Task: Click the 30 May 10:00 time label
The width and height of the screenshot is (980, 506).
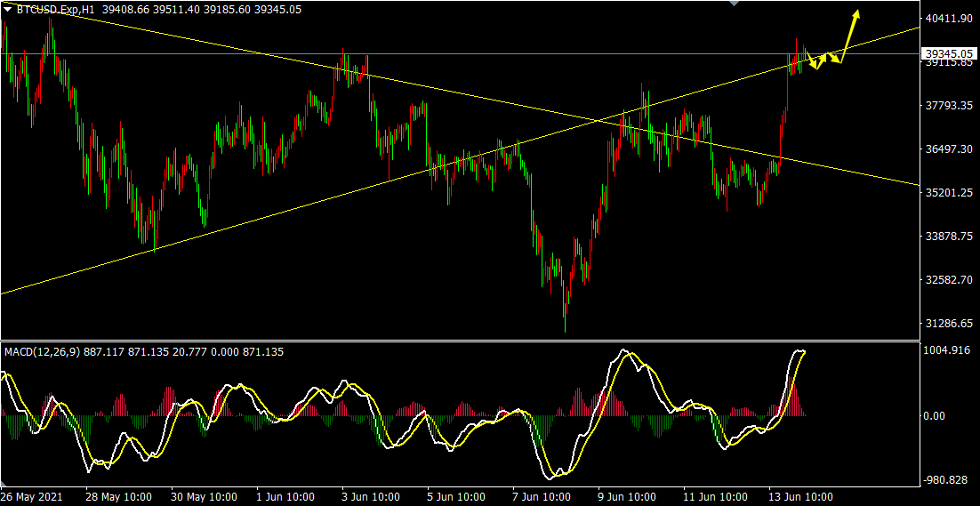Action: coord(204,496)
